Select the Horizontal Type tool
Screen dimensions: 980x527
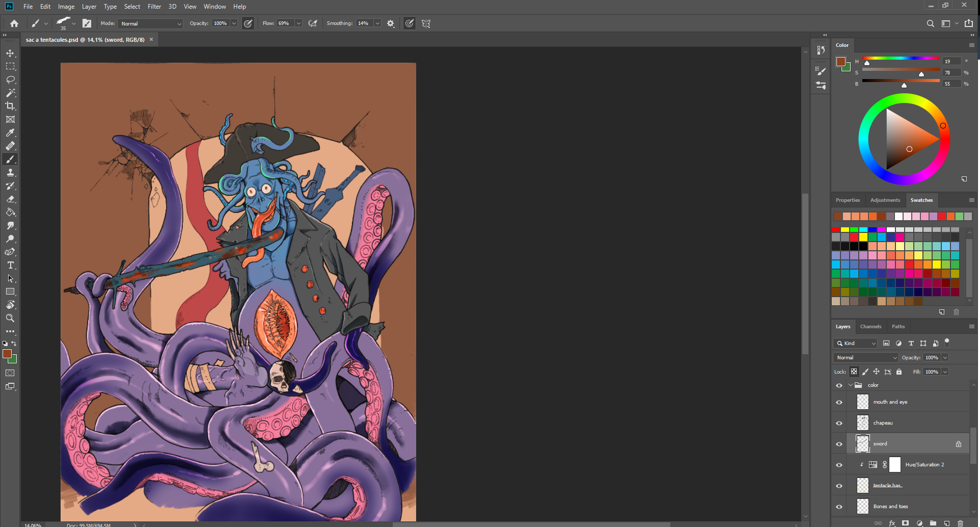(x=10, y=266)
